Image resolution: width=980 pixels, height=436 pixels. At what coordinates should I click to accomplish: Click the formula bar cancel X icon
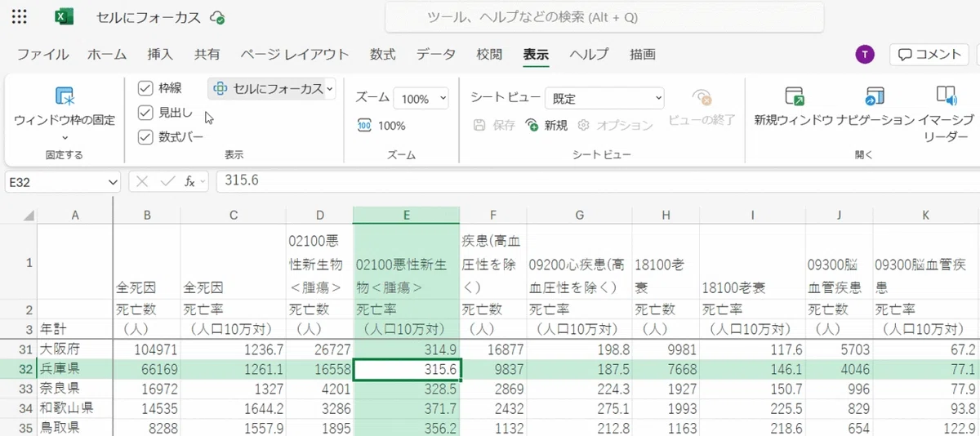[142, 181]
